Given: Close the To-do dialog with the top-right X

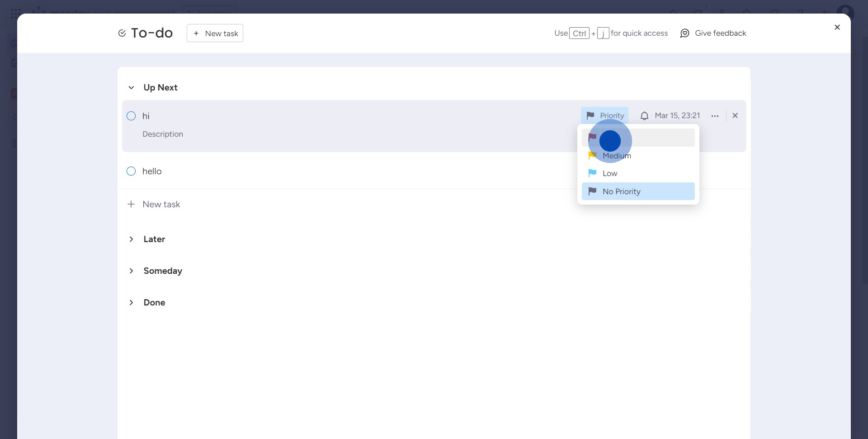Looking at the screenshot, I should tap(837, 28).
